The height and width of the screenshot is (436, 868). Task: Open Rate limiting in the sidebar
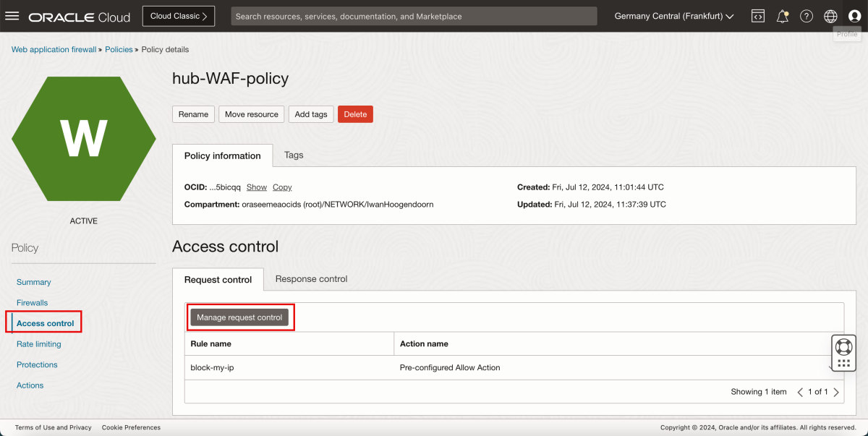[x=38, y=343]
